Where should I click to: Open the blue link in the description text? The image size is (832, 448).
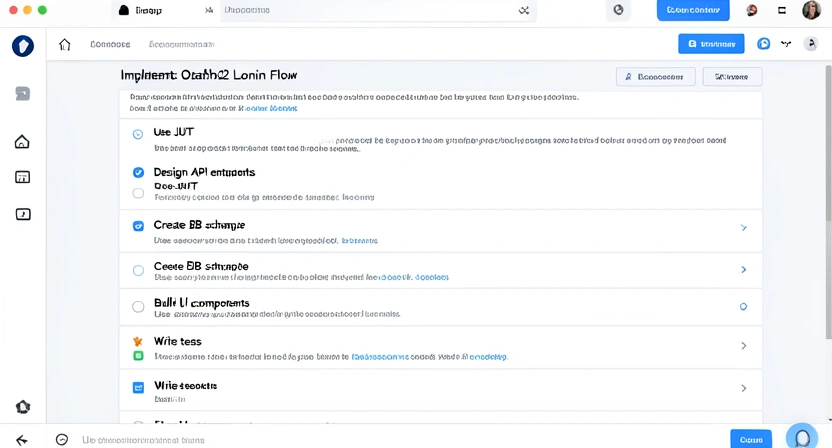click(x=271, y=108)
